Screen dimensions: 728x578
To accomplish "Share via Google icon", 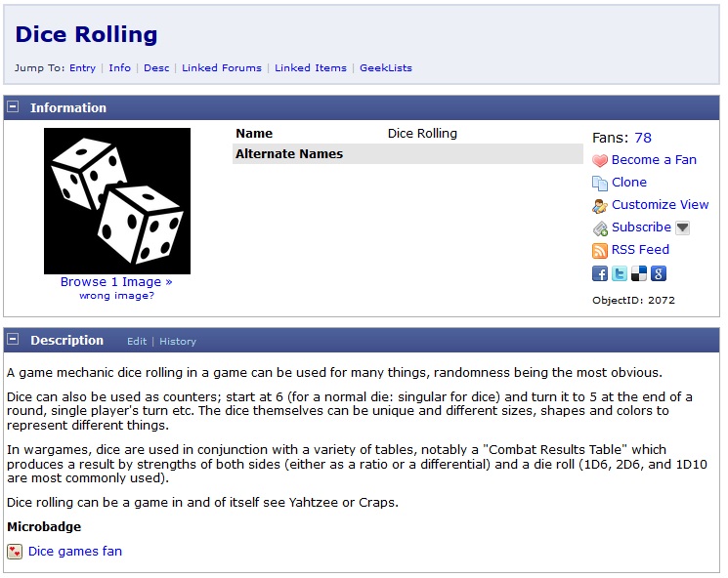I will (658, 273).
